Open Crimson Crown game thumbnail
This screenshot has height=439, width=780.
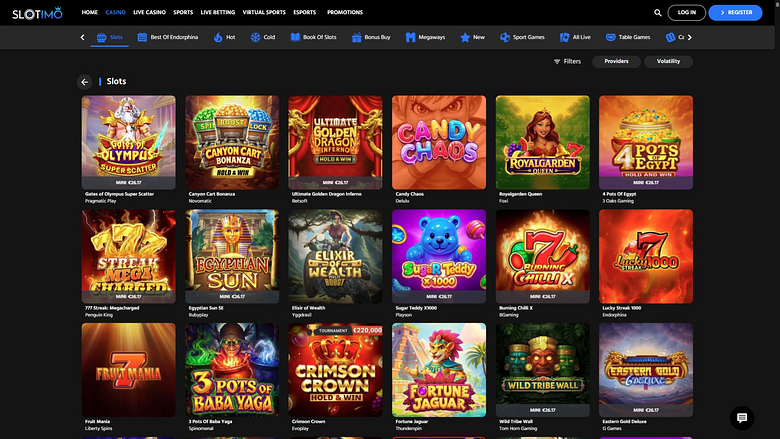click(335, 370)
